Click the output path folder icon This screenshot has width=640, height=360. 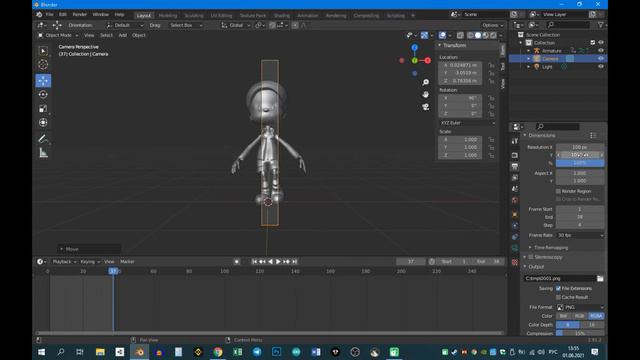600,278
